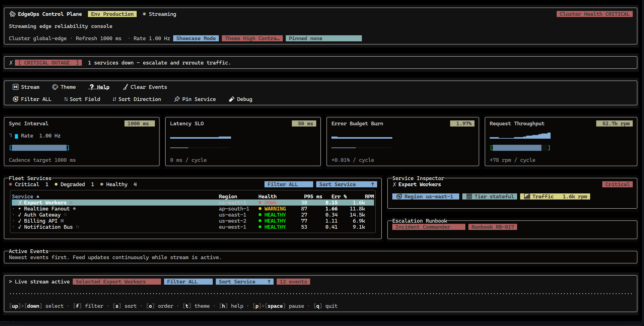Viewport: 644px width, 326px height.
Task: Click the Pin Service pushpin icon
Action: (x=177, y=99)
